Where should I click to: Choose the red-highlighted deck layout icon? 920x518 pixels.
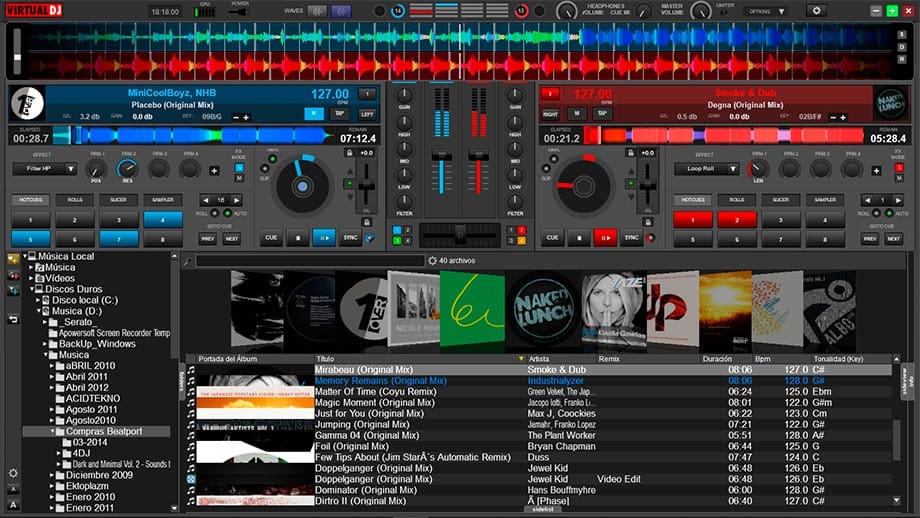(421, 10)
